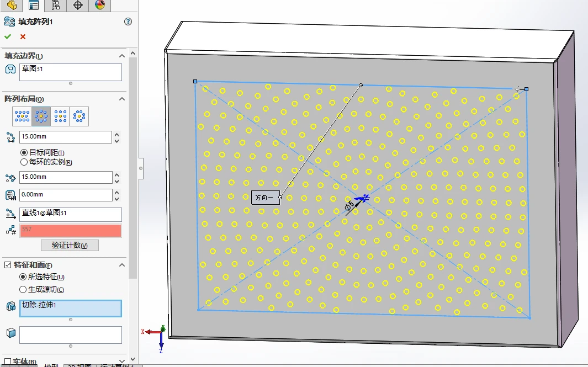
Task: Click the loop spacing 15.00mm field
Action: coord(66,137)
